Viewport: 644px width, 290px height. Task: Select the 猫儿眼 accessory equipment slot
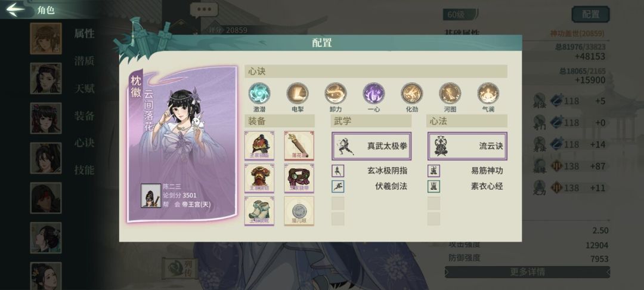299,211
